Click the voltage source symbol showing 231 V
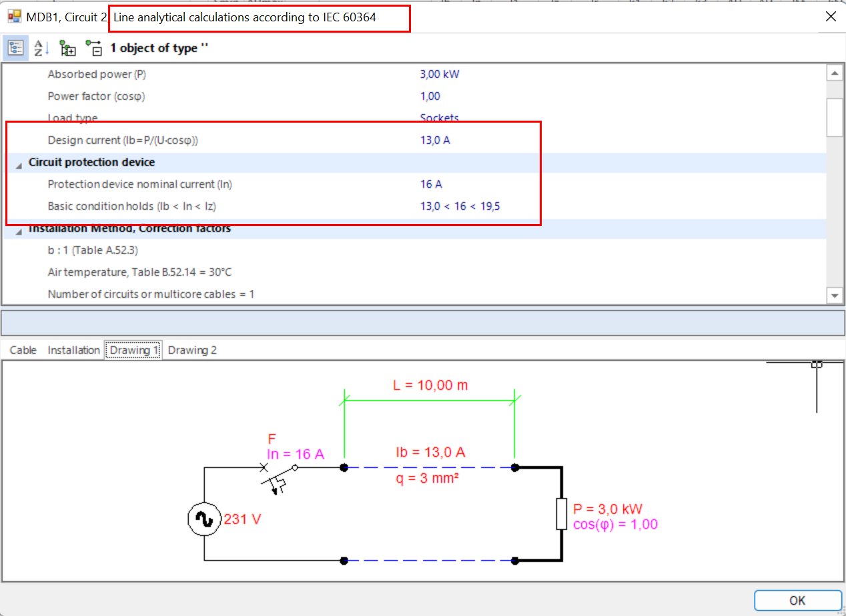Screen dimensions: 846x616 click(x=203, y=519)
